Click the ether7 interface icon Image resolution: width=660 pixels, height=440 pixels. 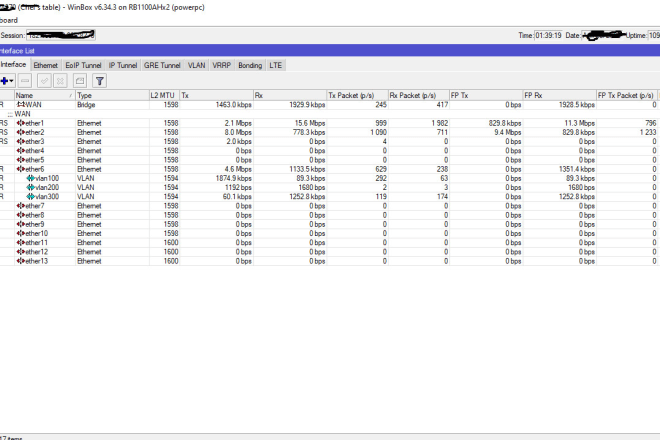[21, 206]
